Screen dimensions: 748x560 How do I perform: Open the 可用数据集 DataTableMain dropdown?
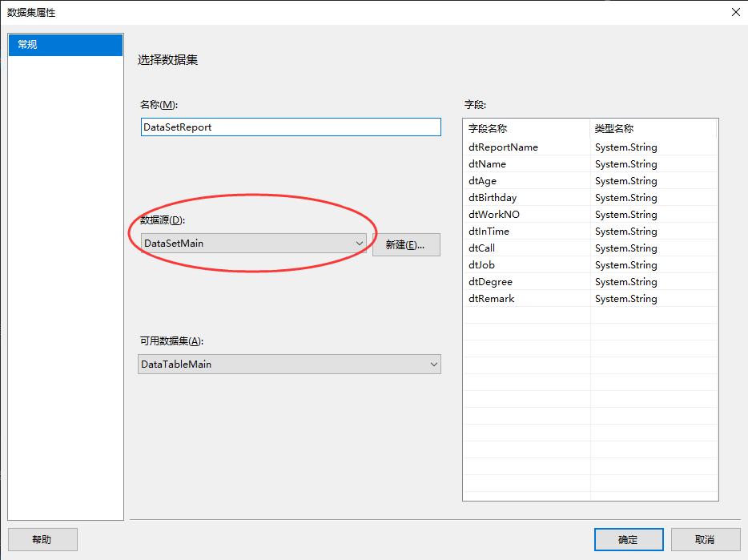click(x=289, y=365)
